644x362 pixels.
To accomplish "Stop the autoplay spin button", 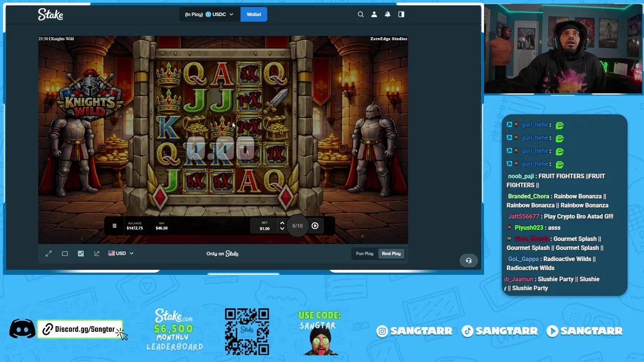I will (315, 226).
